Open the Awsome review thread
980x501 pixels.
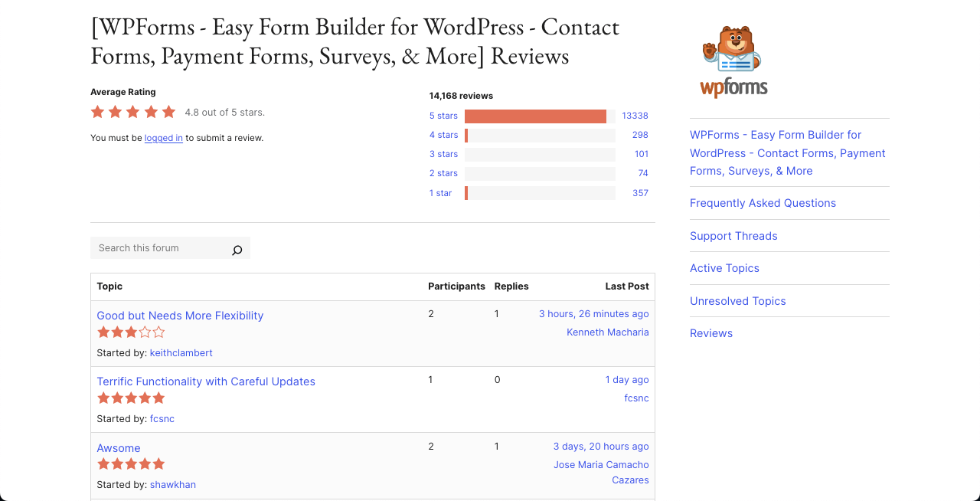point(119,447)
